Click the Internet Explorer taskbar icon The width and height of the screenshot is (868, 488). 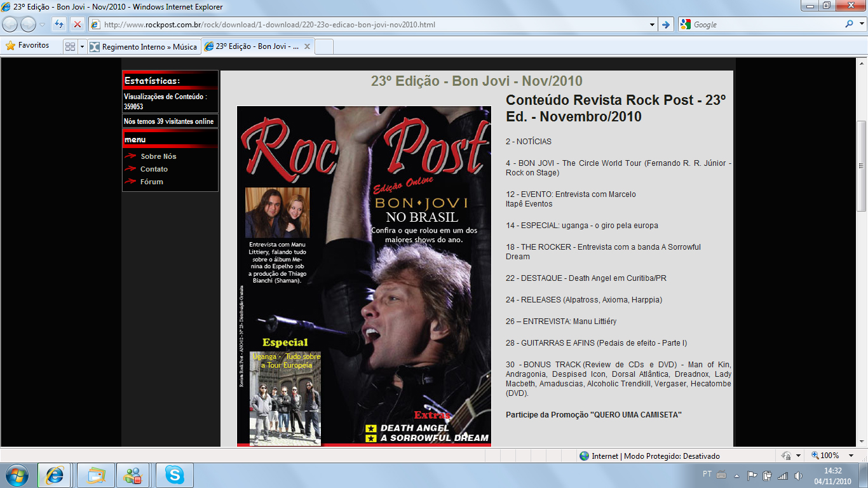(55, 475)
